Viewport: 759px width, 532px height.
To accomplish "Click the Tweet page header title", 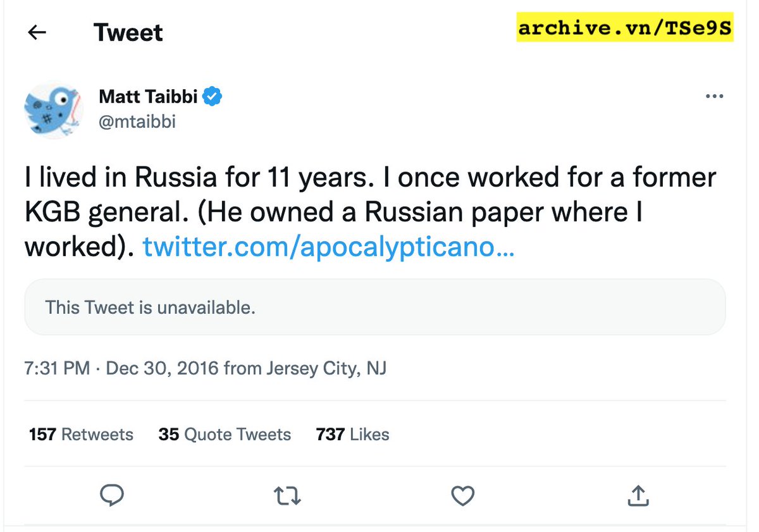I will point(128,33).
